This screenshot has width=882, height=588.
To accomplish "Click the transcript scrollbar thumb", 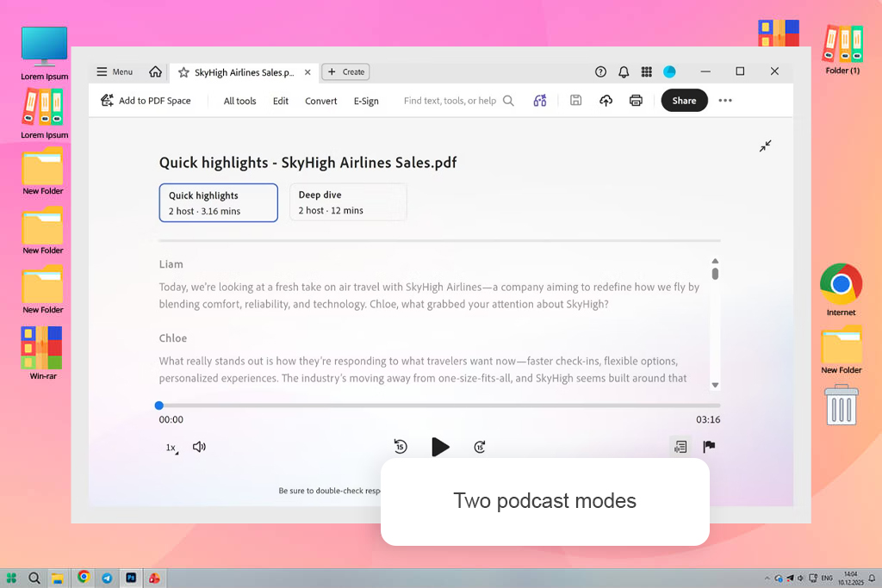I will [x=715, y=274].
